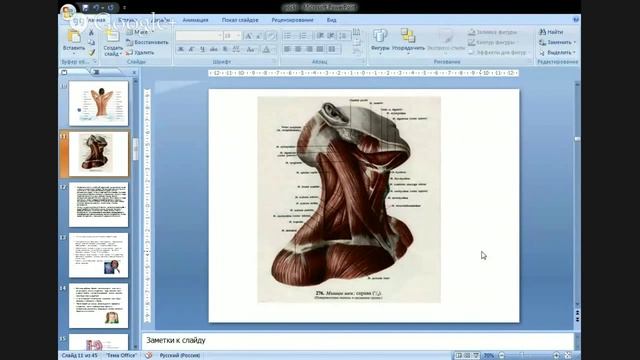Create a new slide with Создать слайд
Viewport: 640px width, 360px height.
tap(112, 42)
